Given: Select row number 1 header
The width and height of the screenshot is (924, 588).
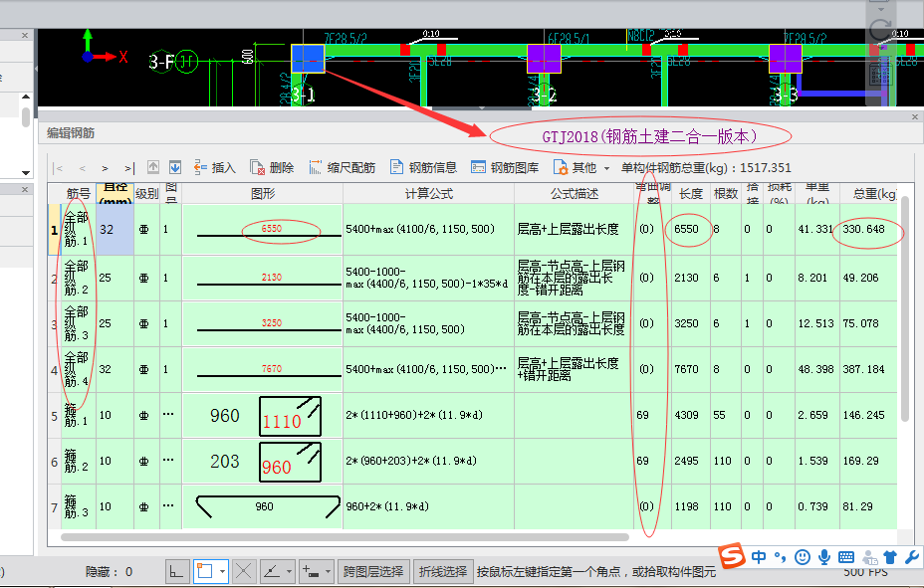Looking at the screenshot, I should click(54, 230).
